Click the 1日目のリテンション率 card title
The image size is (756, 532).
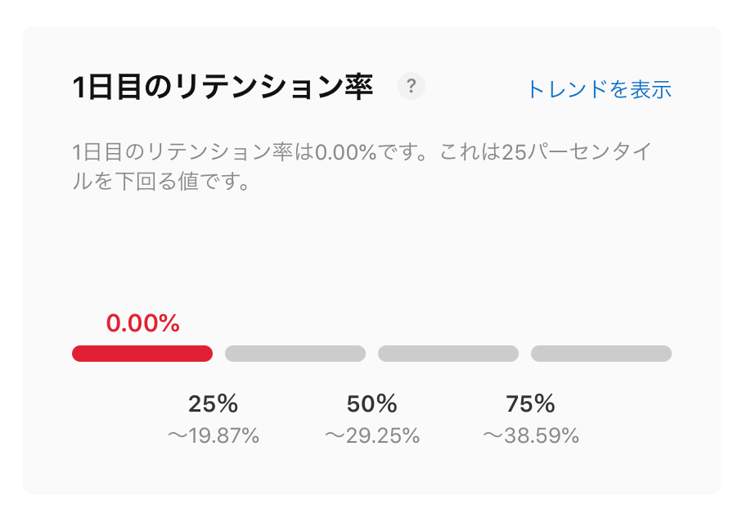pos(223,88)
